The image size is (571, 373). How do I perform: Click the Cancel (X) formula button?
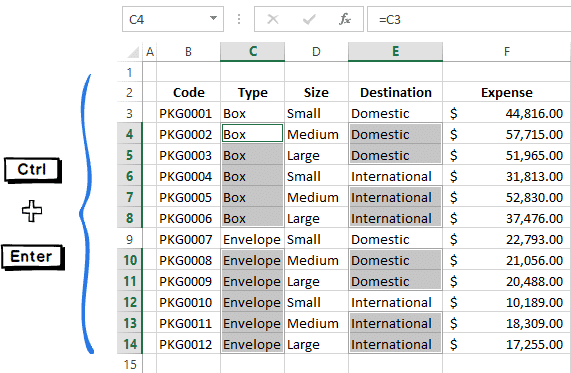click(273, 19)
